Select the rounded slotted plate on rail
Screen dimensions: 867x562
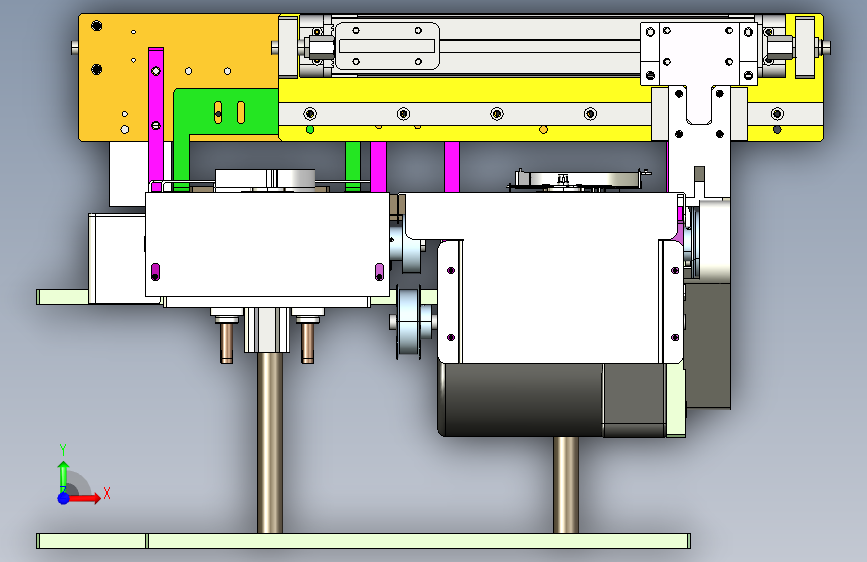click(x=387, y=46)
